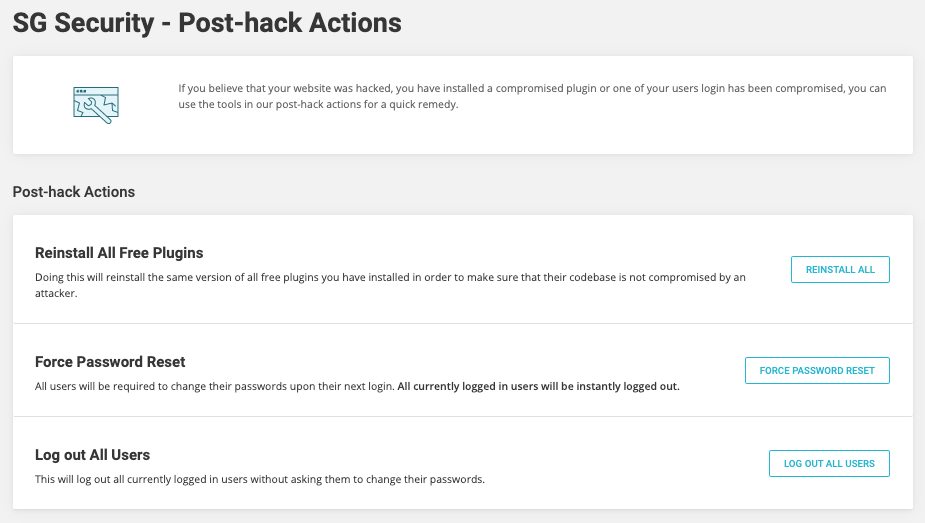Click the Force Password Reset row heading
The image size is (925, 523).
click(110, 362)
